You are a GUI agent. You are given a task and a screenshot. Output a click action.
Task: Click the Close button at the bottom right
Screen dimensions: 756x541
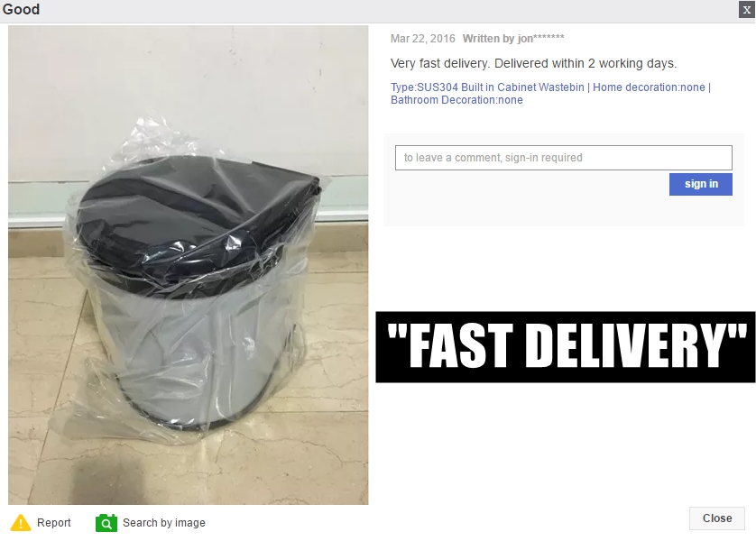(x=717, y=518)
